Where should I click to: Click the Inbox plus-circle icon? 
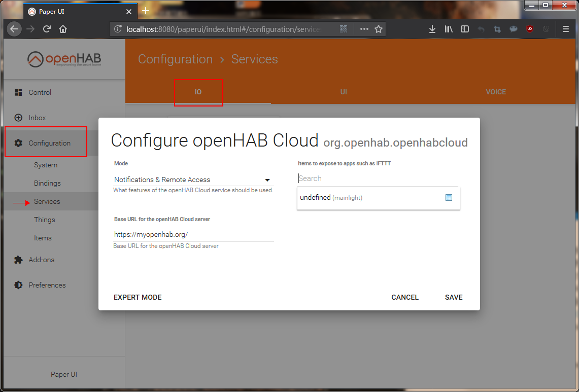[18, 118]
